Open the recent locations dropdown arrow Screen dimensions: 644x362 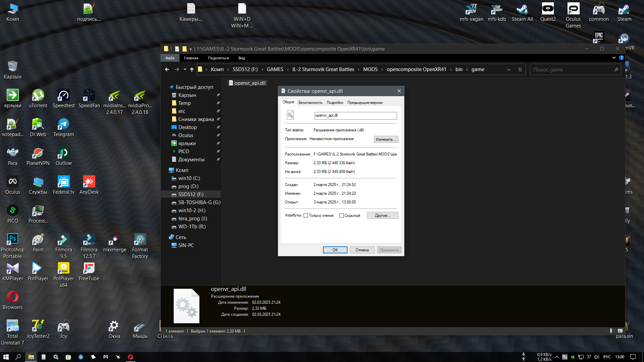point(185,69)
